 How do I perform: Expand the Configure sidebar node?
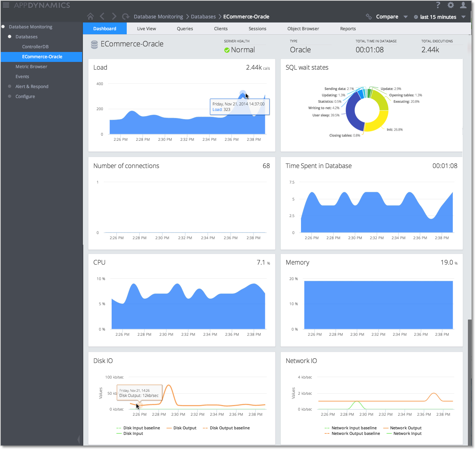tap(10, 96)
